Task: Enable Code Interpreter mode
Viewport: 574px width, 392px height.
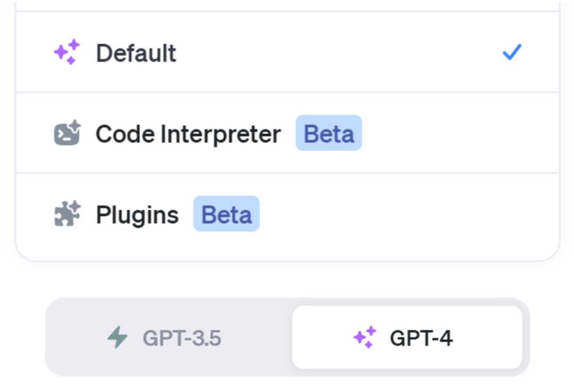Action: (287, 133)
